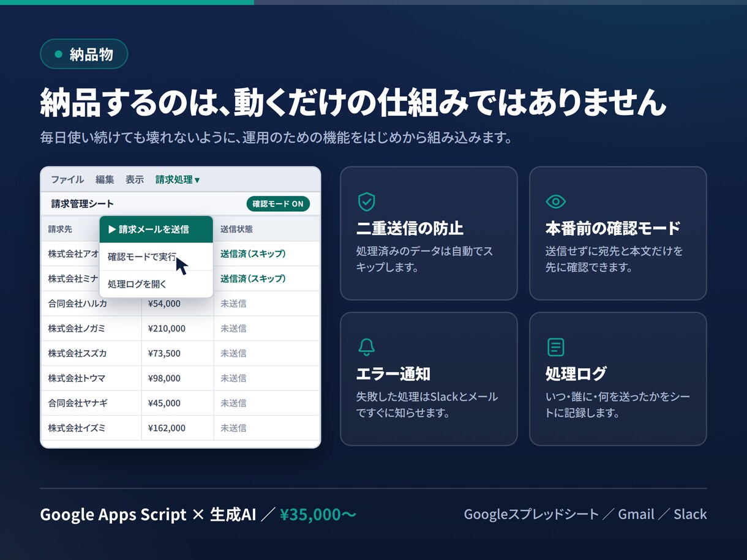Click the 送信状態 column header
This screenshot has height=560, width=747.
[236, 229]
